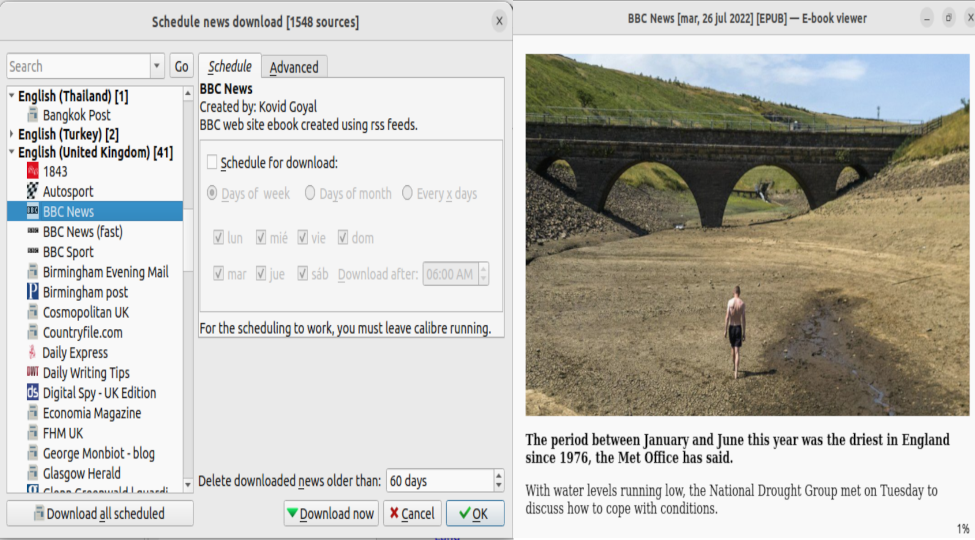Maximize the E-book viewer window

pos(949,18)
